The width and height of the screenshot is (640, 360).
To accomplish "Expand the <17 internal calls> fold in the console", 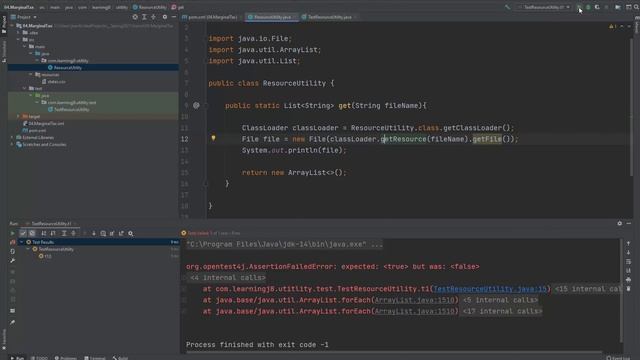I will (502, 311).
